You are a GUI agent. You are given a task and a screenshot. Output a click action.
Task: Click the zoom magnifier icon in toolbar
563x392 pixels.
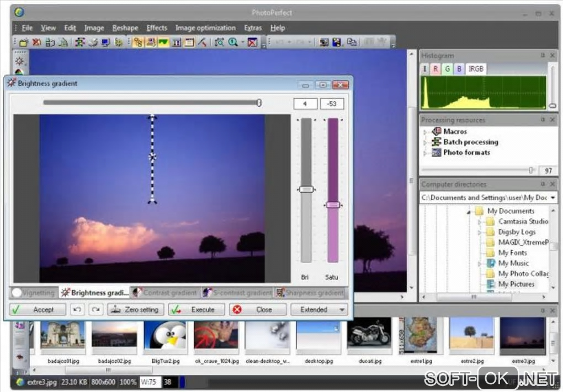(233, 42)
